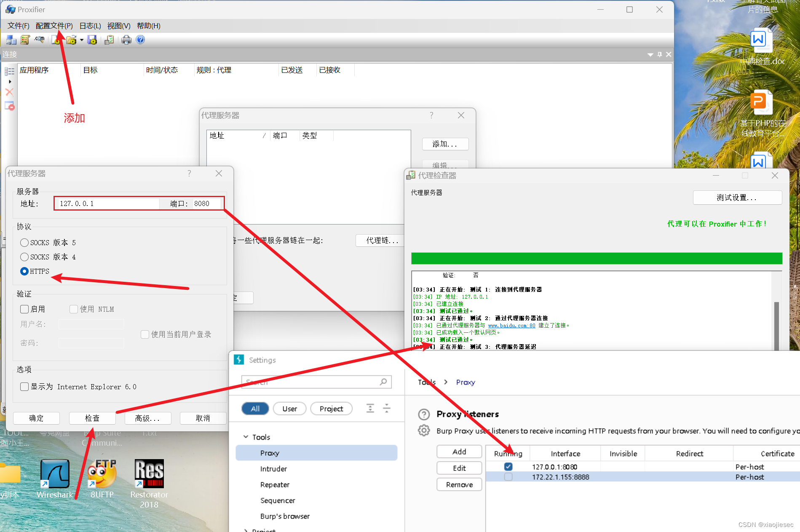Click the 检查 button
800x532 pixels.
coord(92,418)
